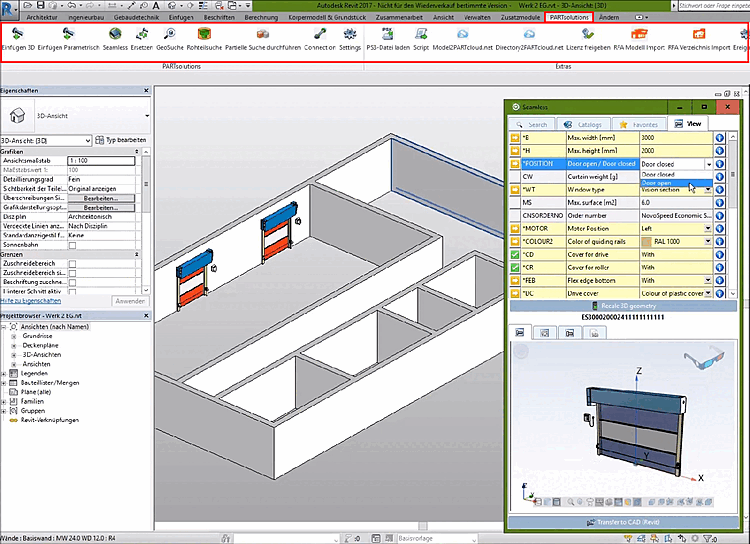Image resolution: width=750 pixels, height=544 pixels.
Task: Click yellow arrow icon for *WT row
Action: [515, 189]
